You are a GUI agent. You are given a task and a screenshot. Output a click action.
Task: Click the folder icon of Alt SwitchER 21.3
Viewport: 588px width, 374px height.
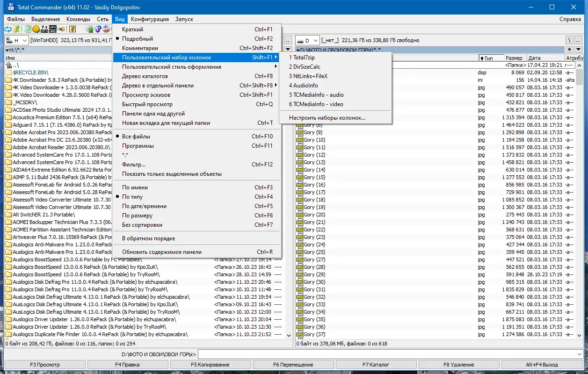[8, 215]
